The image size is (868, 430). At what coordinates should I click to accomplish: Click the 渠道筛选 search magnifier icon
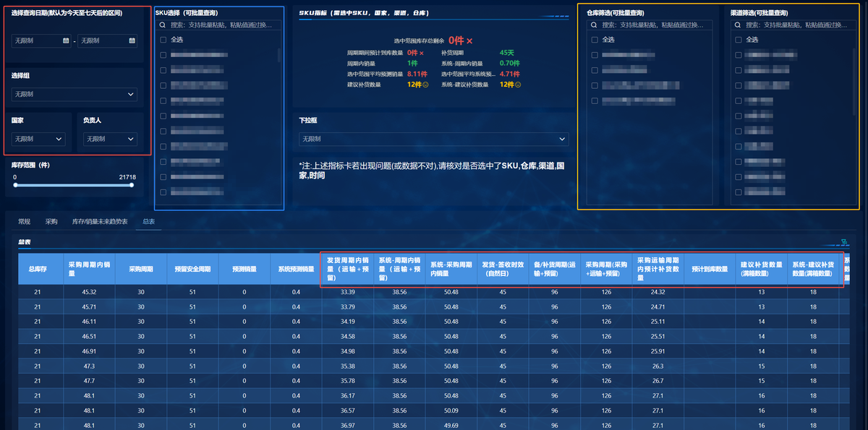tap(739, 25)
